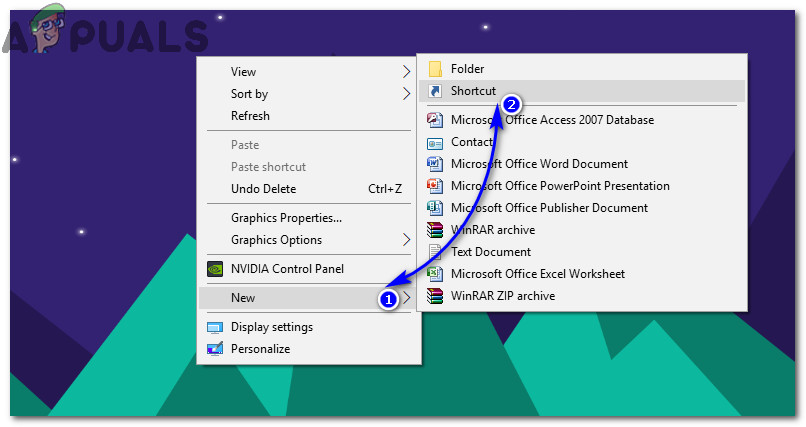Image resolution: width=806 pixels, height=427 pixels.
Task: Click the WinRAR ZIP archive icon
Action: click(x=435, y=296)
